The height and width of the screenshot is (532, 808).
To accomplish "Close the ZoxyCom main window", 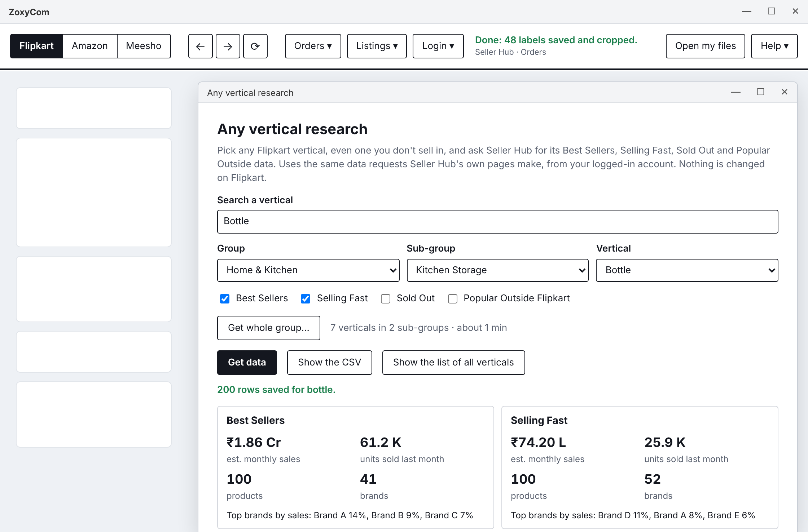I will pyautogui.click(x=795, y=12).
